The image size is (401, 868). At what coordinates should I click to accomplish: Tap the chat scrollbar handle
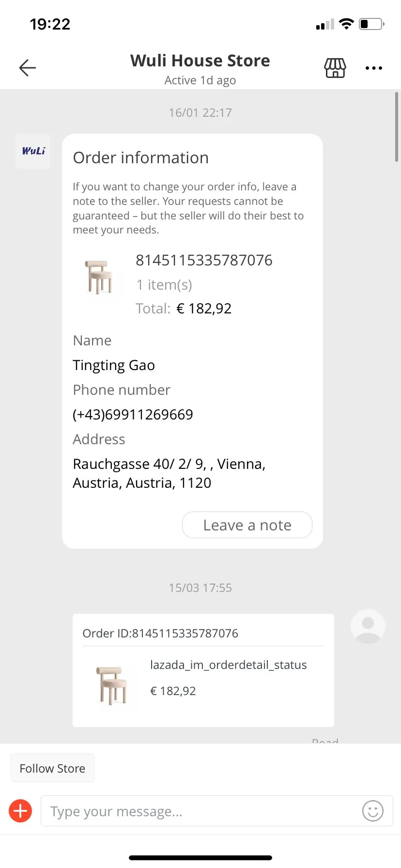[x=397, y=127]
